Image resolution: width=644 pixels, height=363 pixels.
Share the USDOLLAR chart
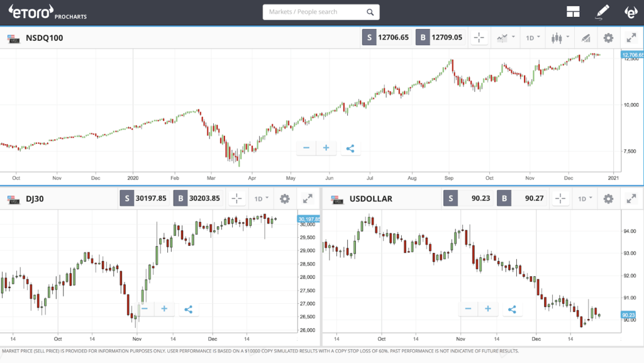(512, 309)
